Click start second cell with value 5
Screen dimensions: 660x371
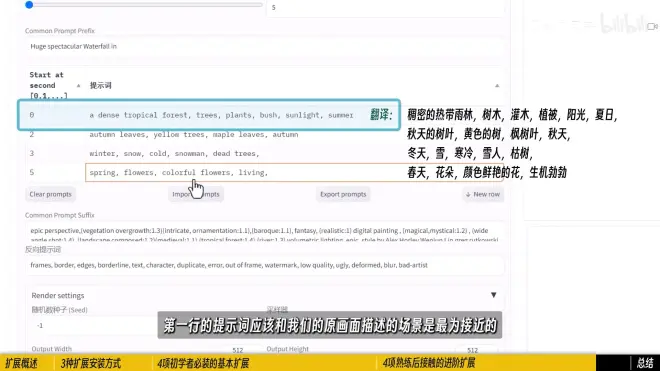[55, 172]
